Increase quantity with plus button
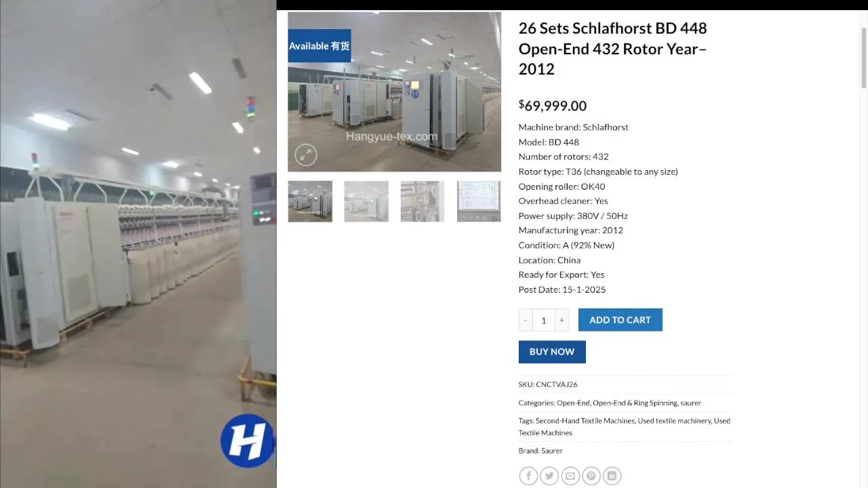The width and height of the screenshot is (868, 488). tap(561, 320)
